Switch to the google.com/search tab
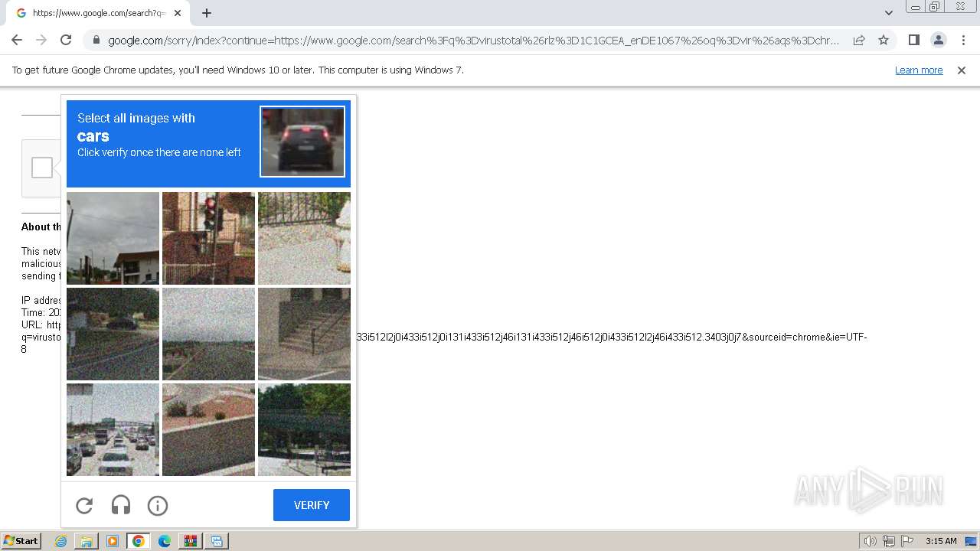980x551 pixels. coord(98,13)
